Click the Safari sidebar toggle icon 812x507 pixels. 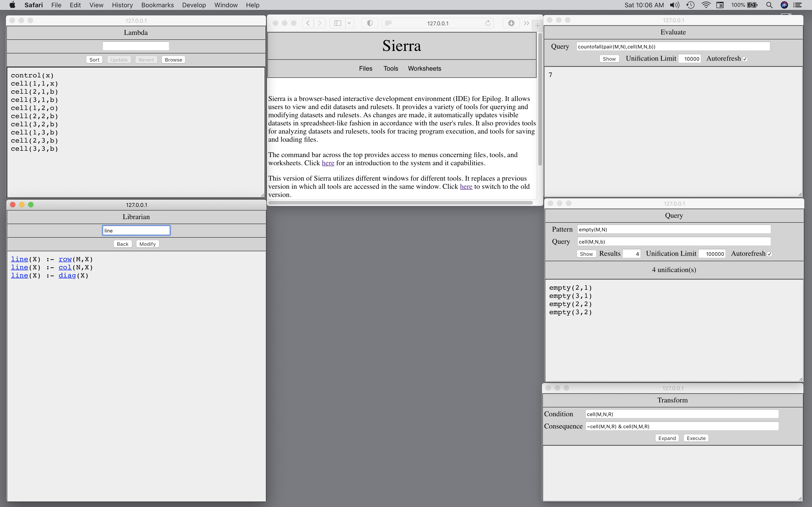[338, 23]
